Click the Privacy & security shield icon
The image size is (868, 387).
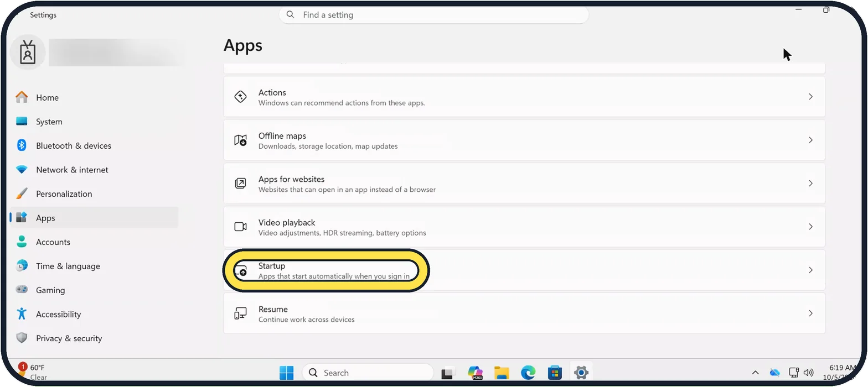[x=22, y=338]
